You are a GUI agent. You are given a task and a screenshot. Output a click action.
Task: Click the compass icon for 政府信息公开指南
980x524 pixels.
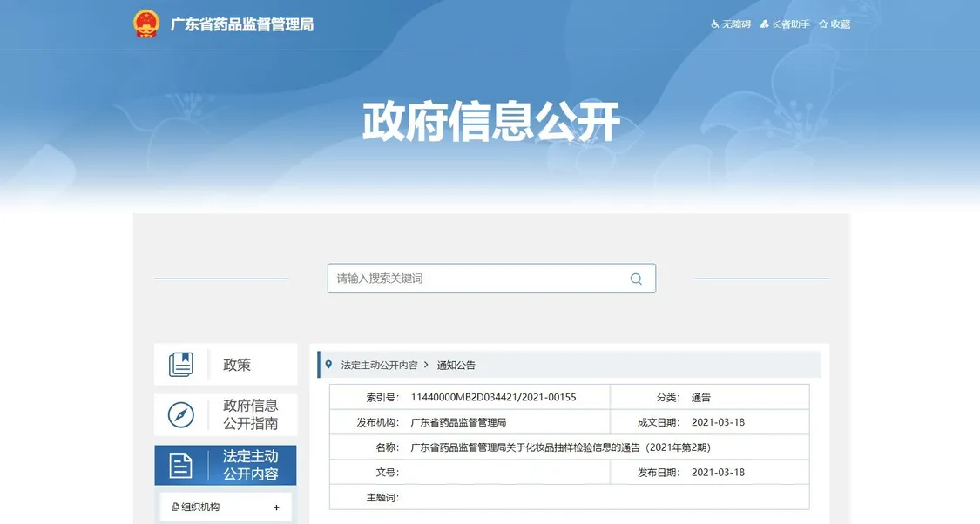[181, 415]
